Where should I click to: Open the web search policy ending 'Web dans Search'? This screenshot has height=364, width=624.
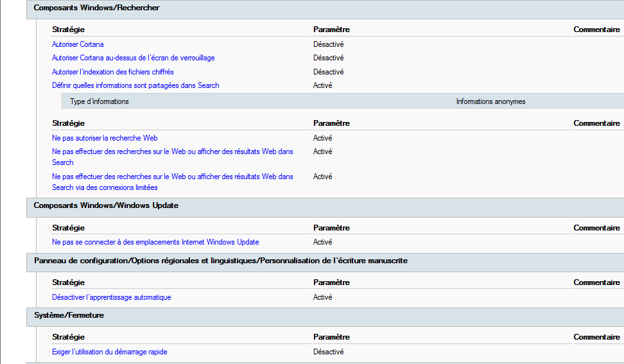click(172, 152)
